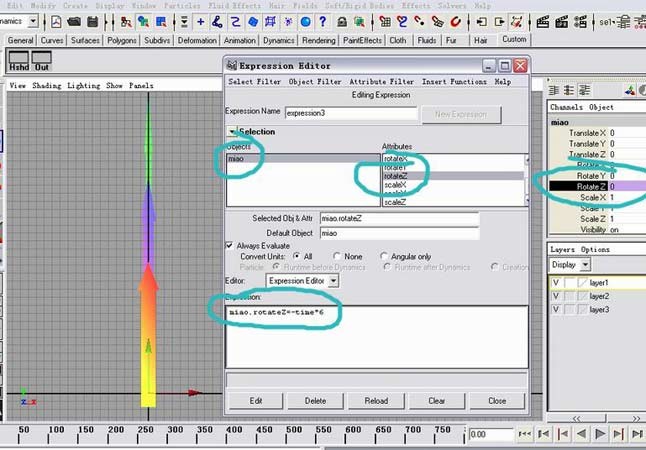This screenshot has height=450, width=646.
Task: Click the show manipulator icon above Channel Box
Action: [630, 90]
